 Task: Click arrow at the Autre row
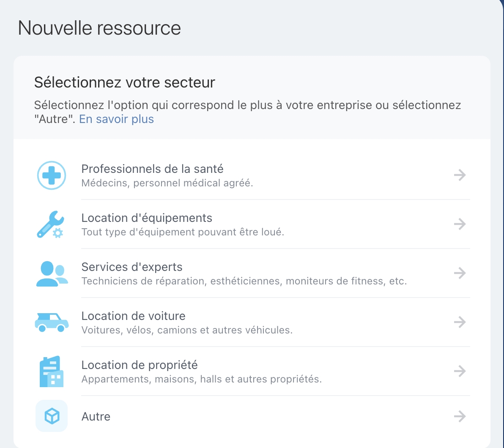(460, 417)
